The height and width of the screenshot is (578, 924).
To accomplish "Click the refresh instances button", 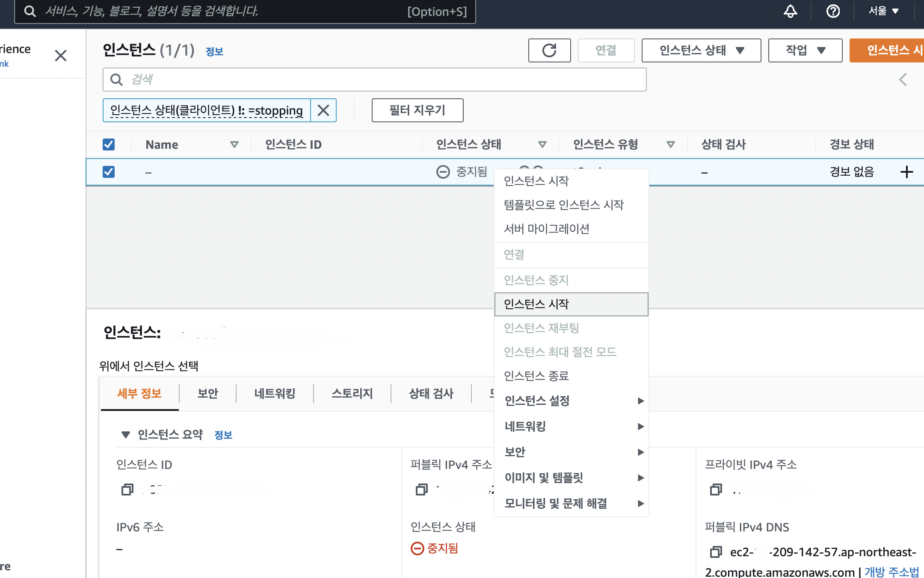I will click(549, 50).
